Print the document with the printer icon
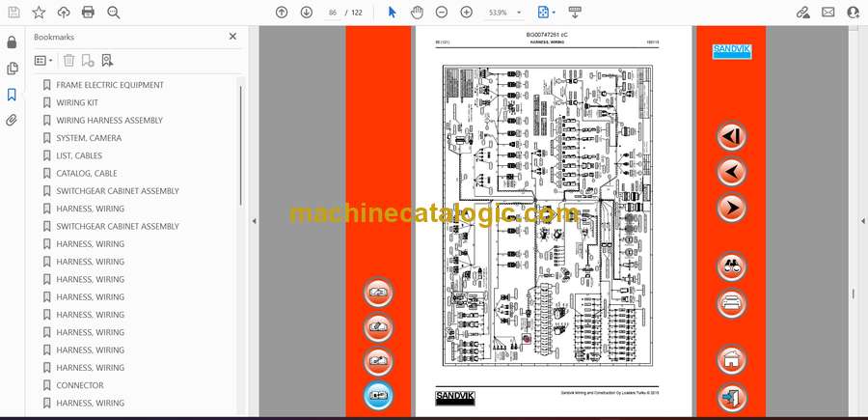Screen dimensions: 868x420 88,13
